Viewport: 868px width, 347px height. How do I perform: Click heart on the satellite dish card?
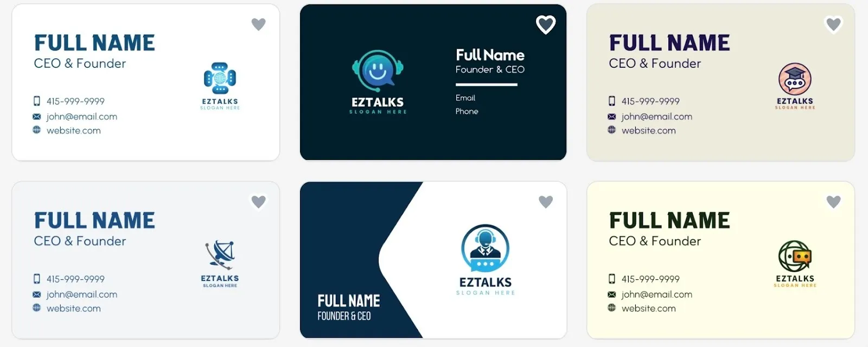259,202
